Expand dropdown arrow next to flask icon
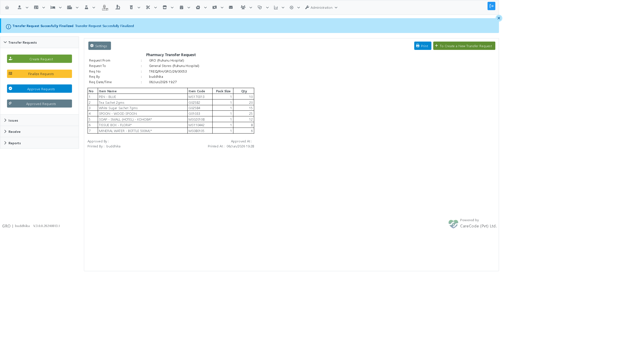623x364 pixels. pyautogui.click(x=94, y=8)
